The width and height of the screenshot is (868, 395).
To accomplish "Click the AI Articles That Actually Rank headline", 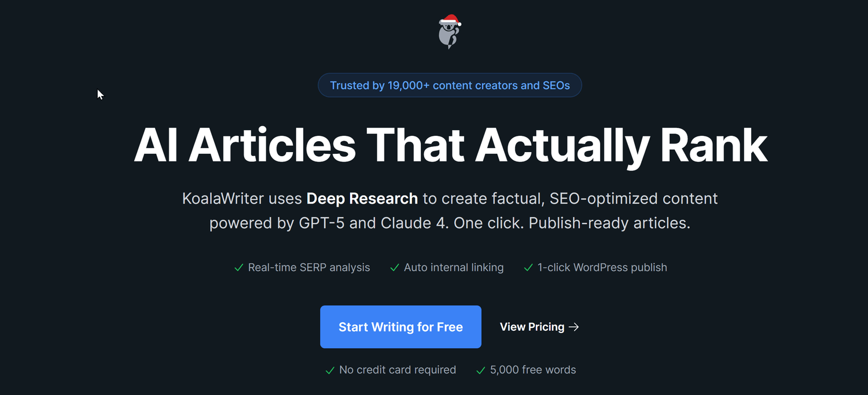I will tap(450, 145).
